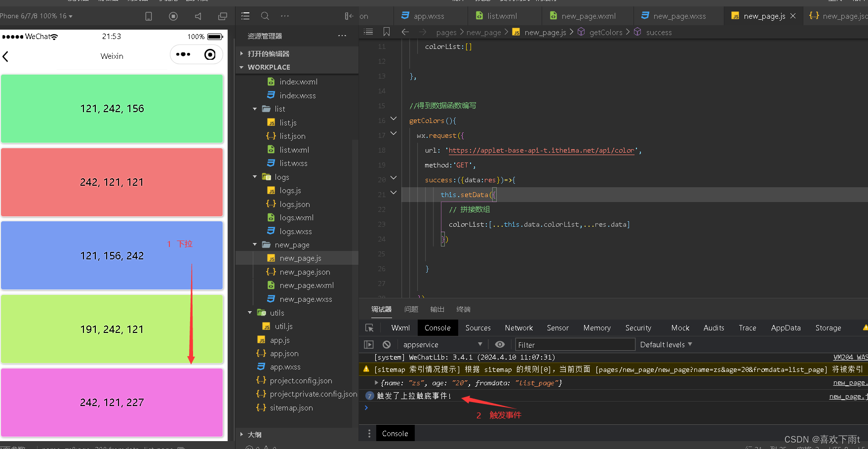Tap the red 242, 121, 121 color block
This screenshot has width=868, height=449.
pyautogui.click(x=112, y=182)
